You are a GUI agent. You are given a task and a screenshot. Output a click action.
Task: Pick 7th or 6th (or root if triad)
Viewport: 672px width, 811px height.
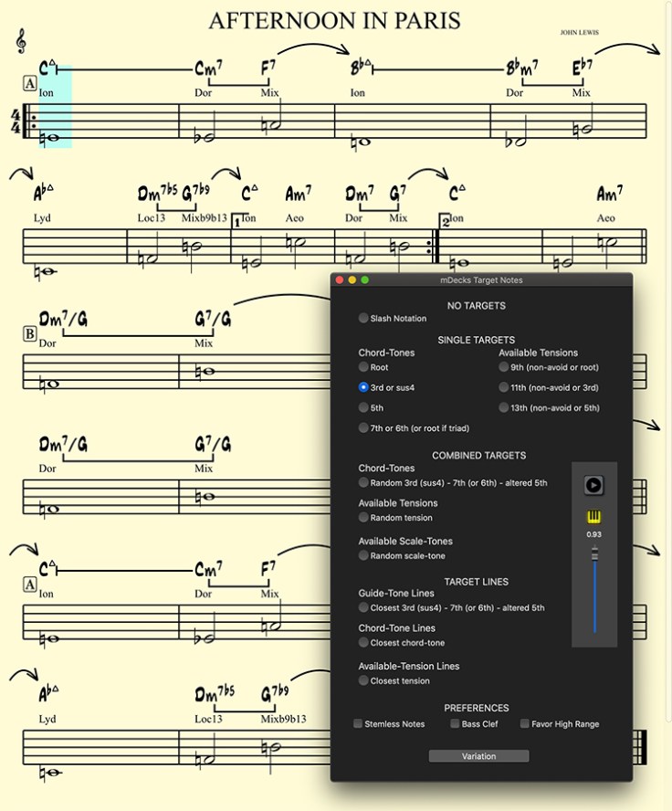[x=364, y=428]
